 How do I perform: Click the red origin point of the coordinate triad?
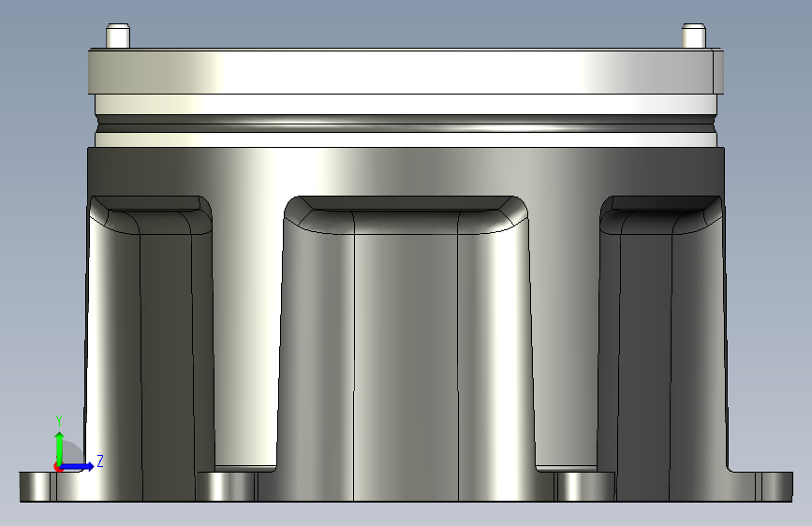(57, 468)
